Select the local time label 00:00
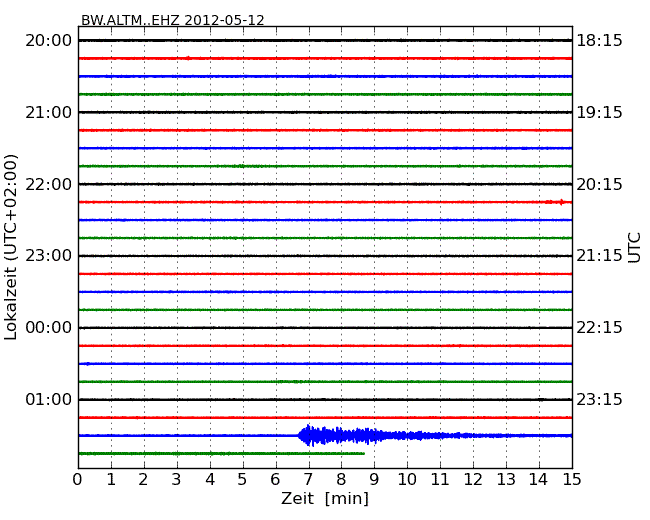Image resolution: width=650 pixels, height=520 pixels. pos(49,328)
